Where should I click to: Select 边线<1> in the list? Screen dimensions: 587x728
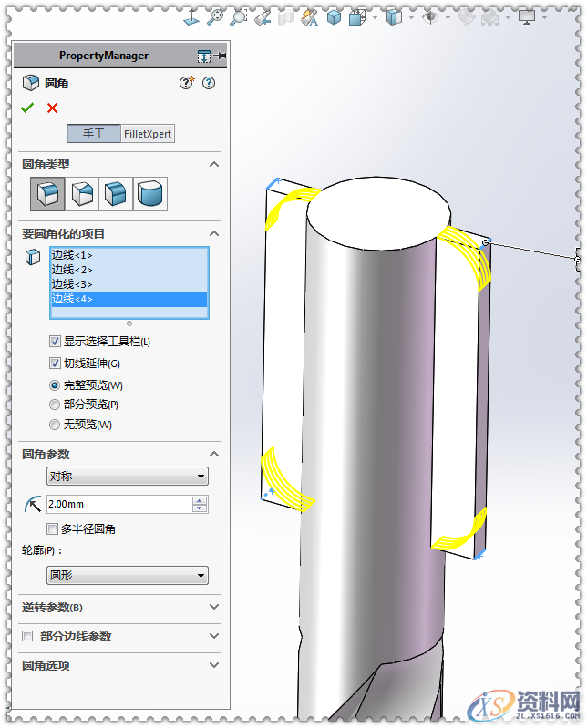tap(129, 255)
